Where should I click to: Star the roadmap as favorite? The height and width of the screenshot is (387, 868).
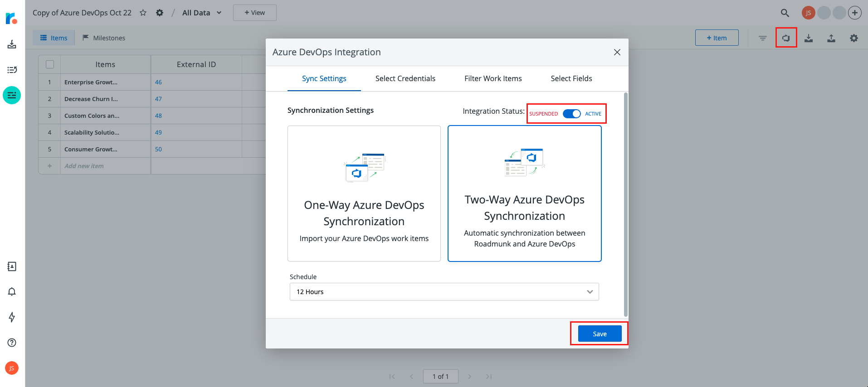coord(143,13)
